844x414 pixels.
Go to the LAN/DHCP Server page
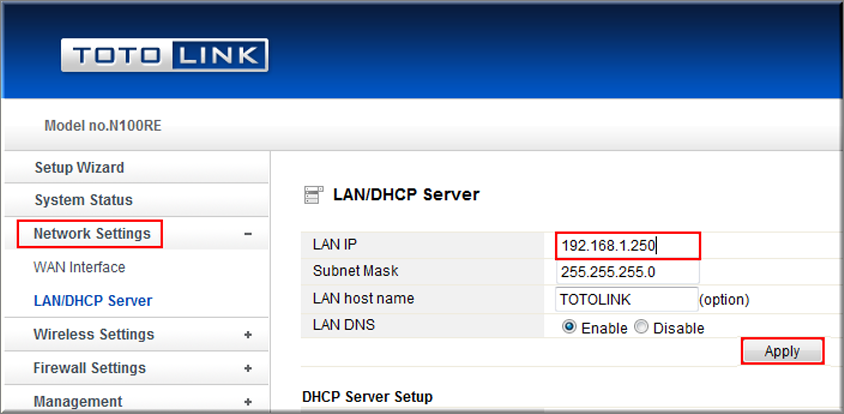[x=93, y=300]
